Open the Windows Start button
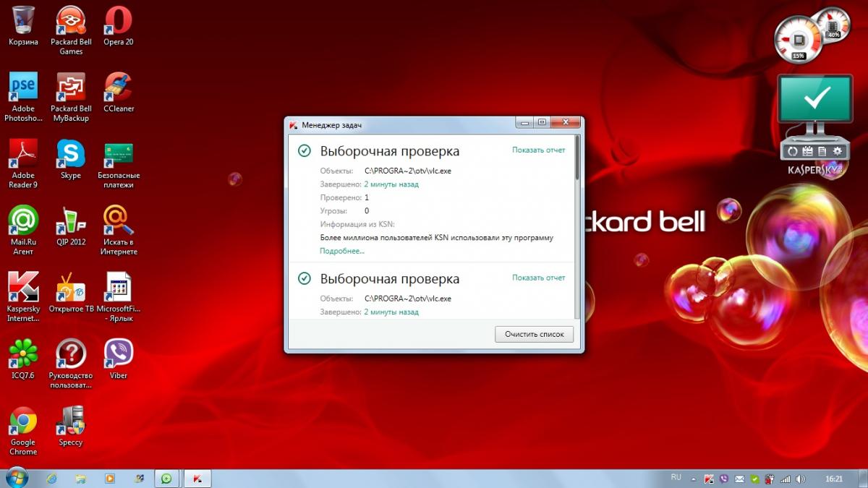 coord(16,478)
